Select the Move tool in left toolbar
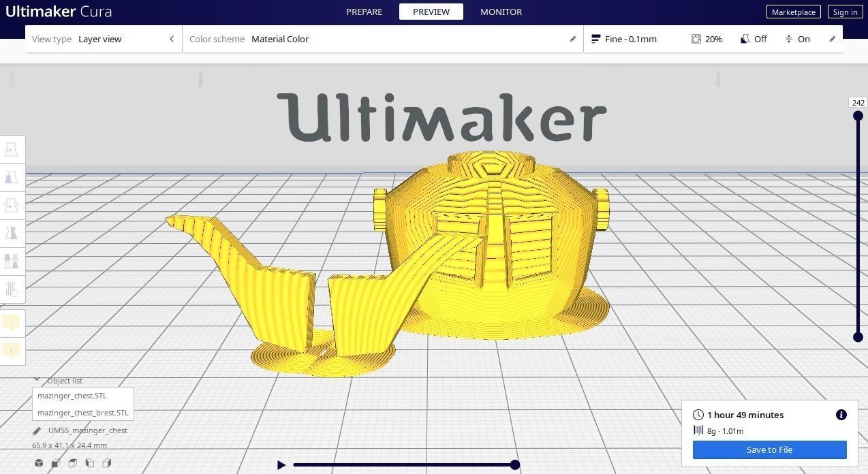 [x=12, y=149]
